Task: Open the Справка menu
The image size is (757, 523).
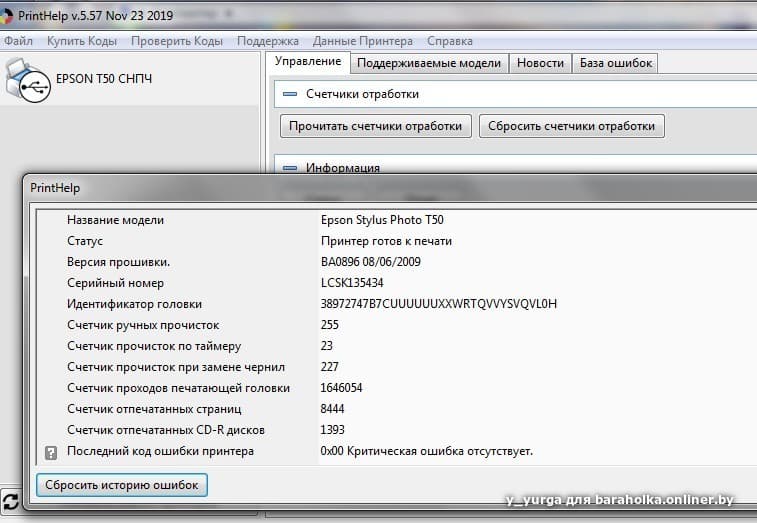Action: 449,41
